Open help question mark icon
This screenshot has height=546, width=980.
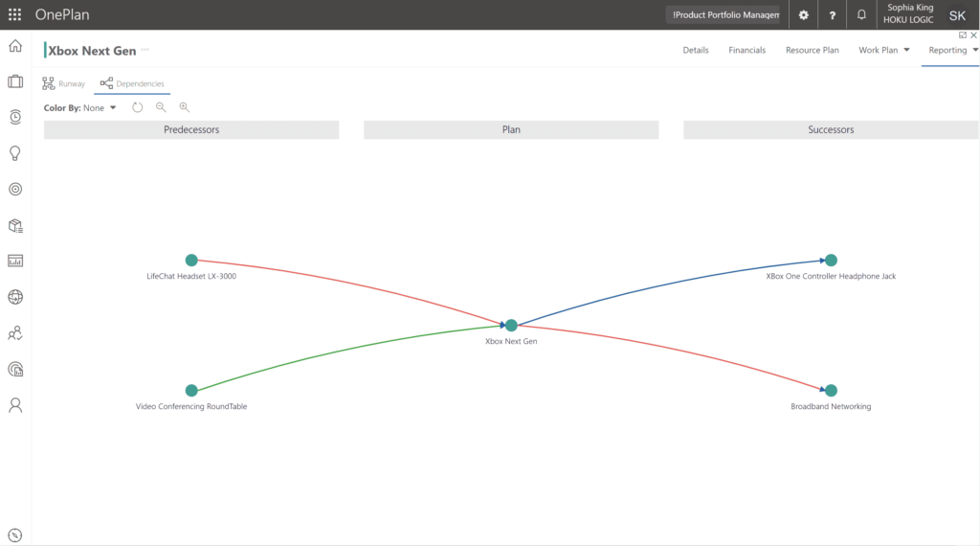coord(832,15)
